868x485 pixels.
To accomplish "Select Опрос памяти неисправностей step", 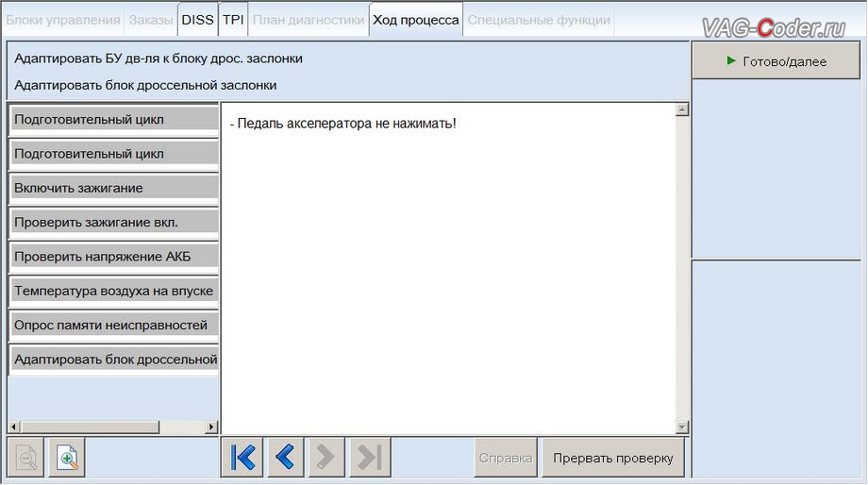I will pyautogui.click(x=114, y=326).
